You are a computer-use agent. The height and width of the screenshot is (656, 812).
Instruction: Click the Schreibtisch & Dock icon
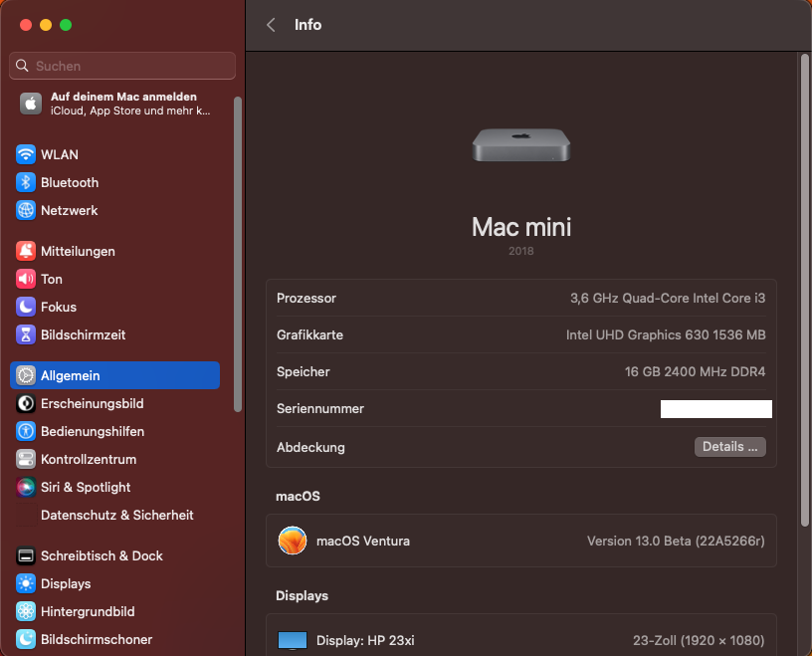(26, 556)
